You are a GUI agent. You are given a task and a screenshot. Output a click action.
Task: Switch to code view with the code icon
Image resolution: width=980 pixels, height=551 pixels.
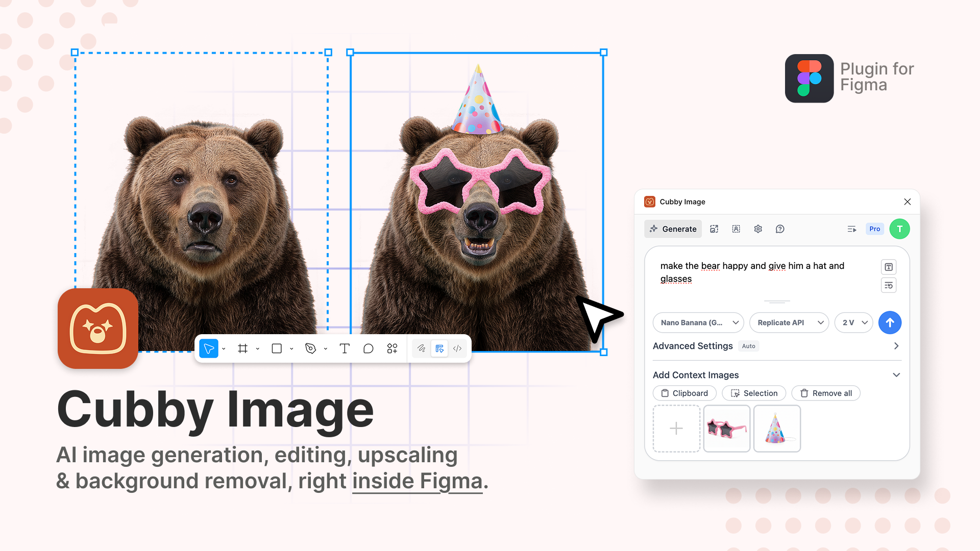pyautogui.click(x=457, y=348)
